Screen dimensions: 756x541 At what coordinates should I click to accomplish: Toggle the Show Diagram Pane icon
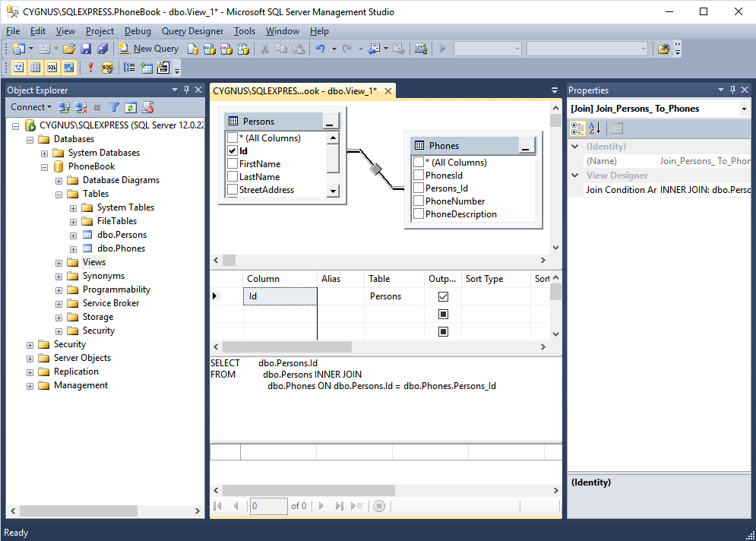click(19, 68)
